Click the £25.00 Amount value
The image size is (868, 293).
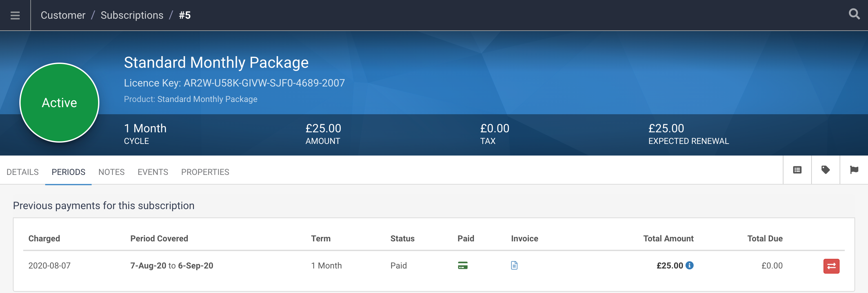tap(323, 128)
